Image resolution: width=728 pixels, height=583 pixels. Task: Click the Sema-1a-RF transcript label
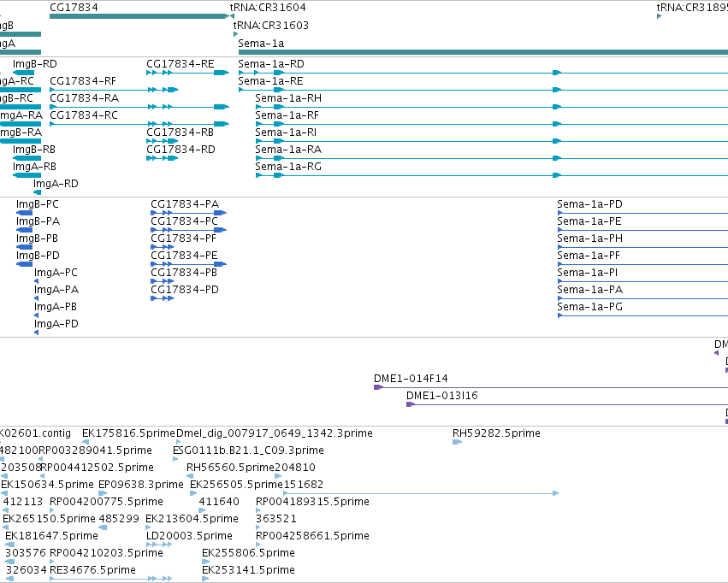287,115
